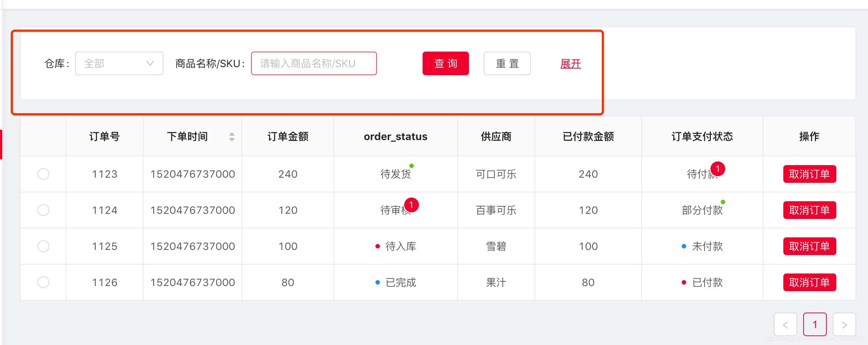Sort the table by 下单时间 column
The width and height of the screenshot is (868, 345).
tap(231, 136)
